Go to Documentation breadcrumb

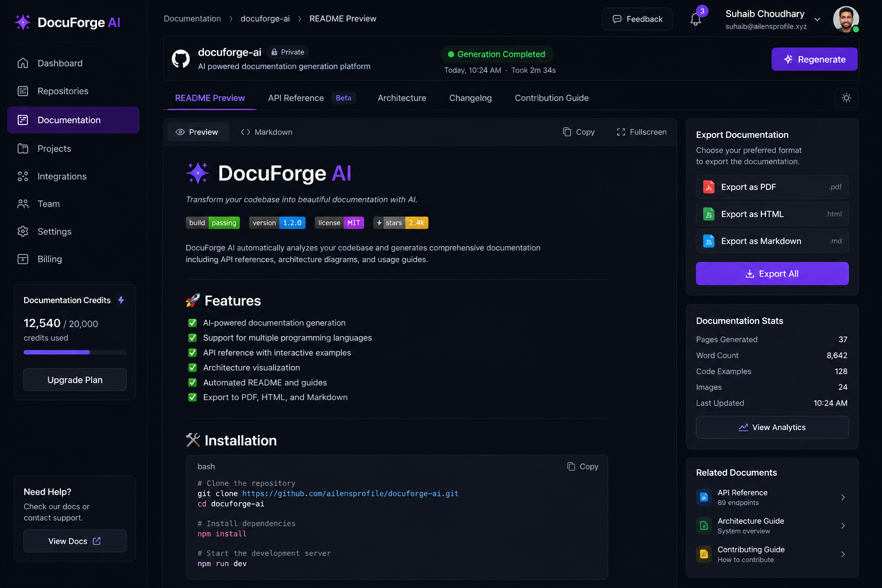(192, 19)
